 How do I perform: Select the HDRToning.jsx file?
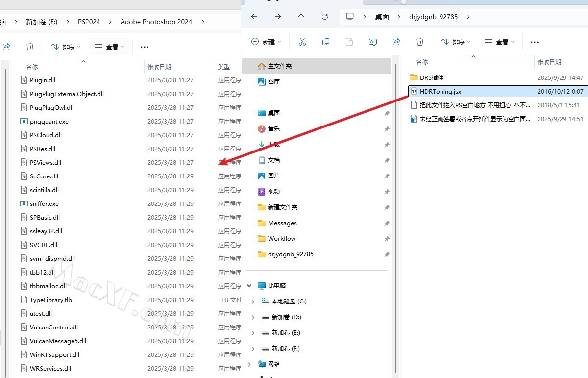[x=440, y=91]
